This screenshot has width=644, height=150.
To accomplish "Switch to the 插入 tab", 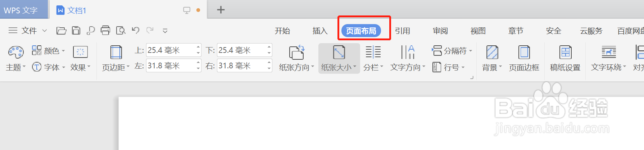I will [x=320, y=31].
